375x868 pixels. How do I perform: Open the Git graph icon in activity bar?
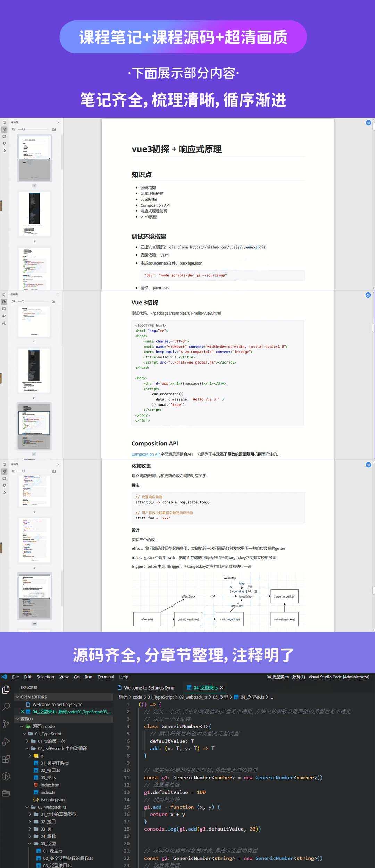tap(6, 776)
